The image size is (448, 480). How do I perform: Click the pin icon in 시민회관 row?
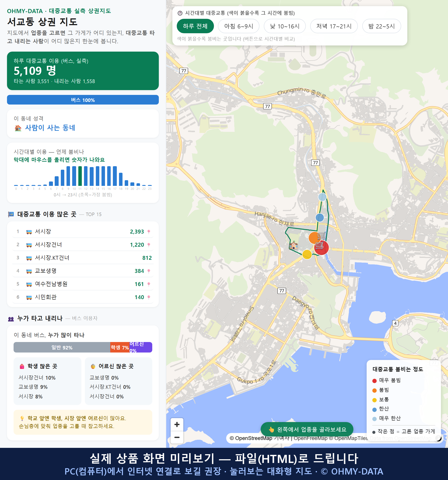pyautogui.click(x=149, y=297)
